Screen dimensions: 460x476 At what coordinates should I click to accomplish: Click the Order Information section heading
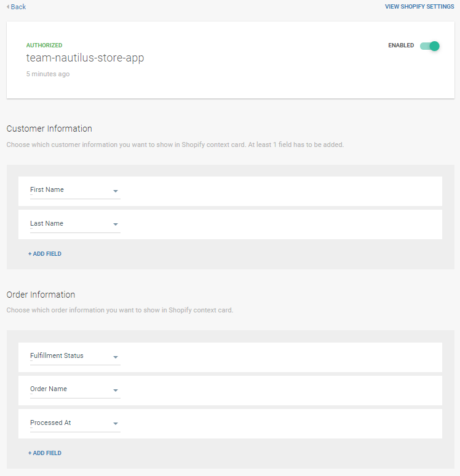(x=41, y=295)
